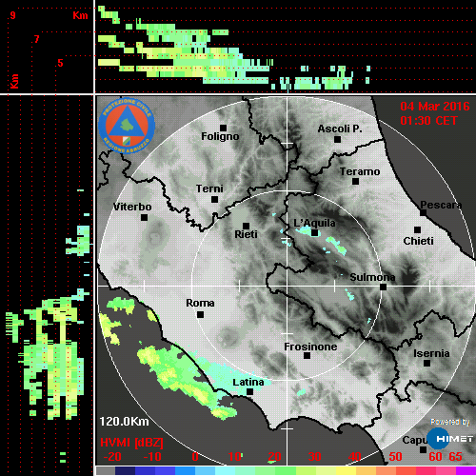This screenshot has width=476, height=476.
Task: Click the Rieti city marker square
Action: 246,226
